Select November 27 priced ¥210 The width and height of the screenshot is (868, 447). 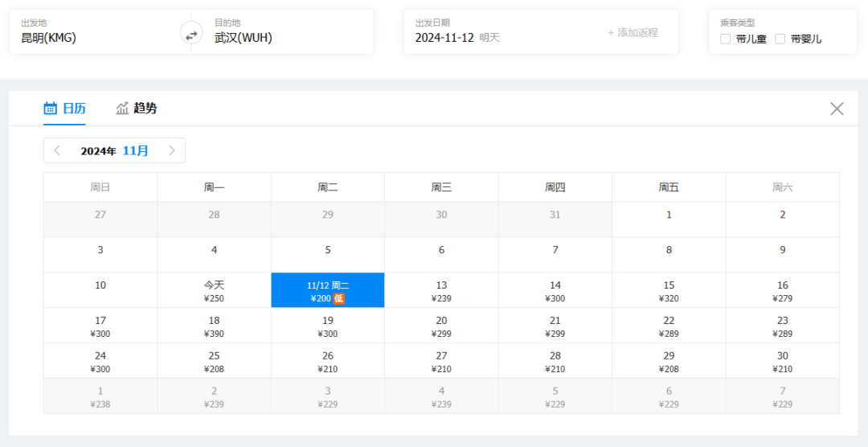click(x=442, y=361)
